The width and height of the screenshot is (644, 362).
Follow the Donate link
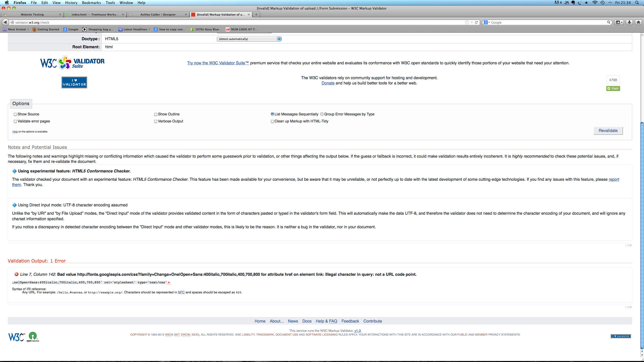(x=328, y=83)
